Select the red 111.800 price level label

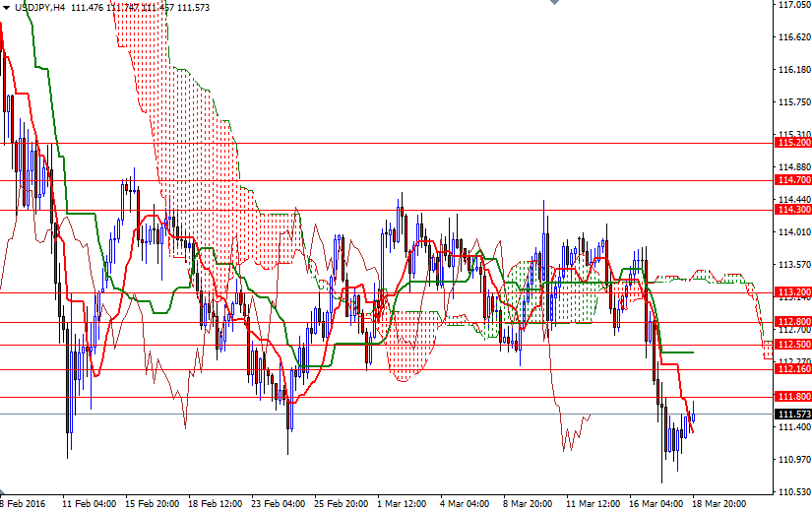(x=793, y=397)
